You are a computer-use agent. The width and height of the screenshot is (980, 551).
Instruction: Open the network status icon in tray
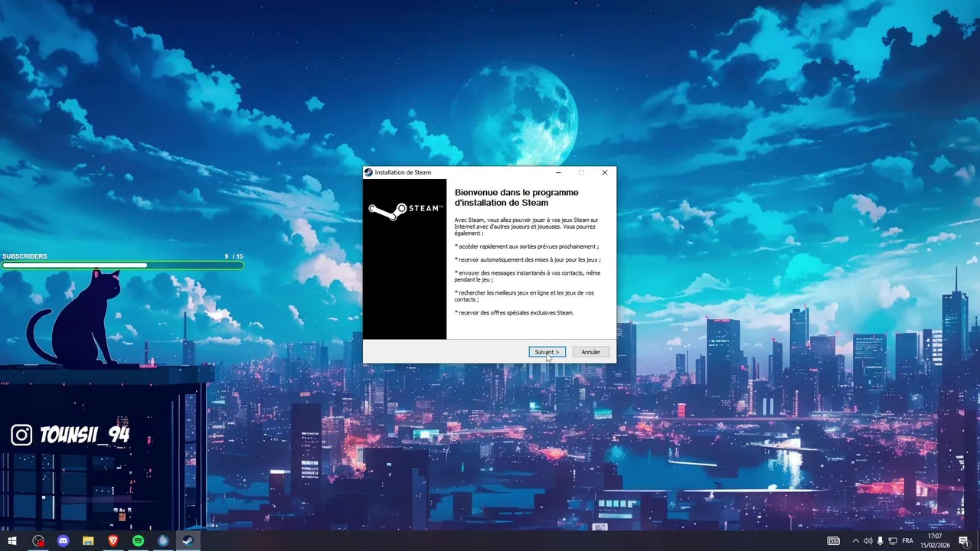tap(893, 541)
